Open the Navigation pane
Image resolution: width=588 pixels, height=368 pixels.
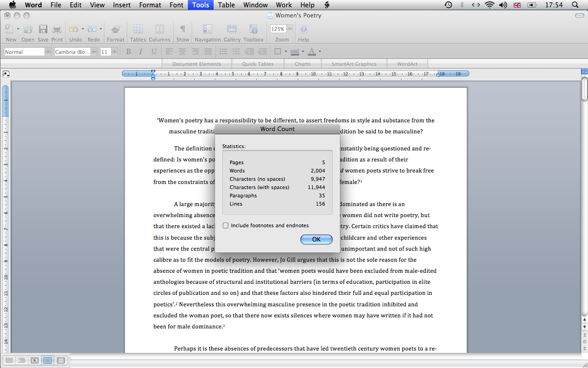(x=208, y=29)
